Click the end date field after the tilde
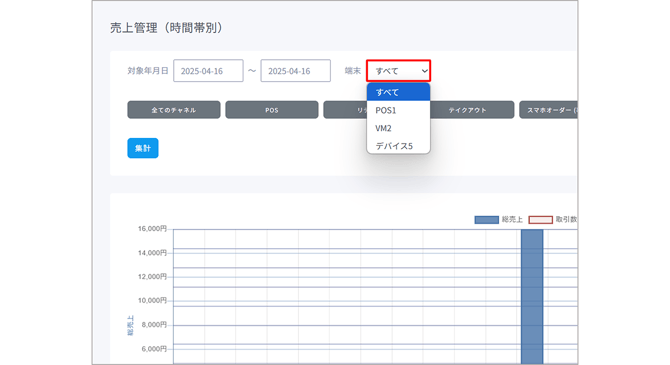 click(x=295, y=71)
